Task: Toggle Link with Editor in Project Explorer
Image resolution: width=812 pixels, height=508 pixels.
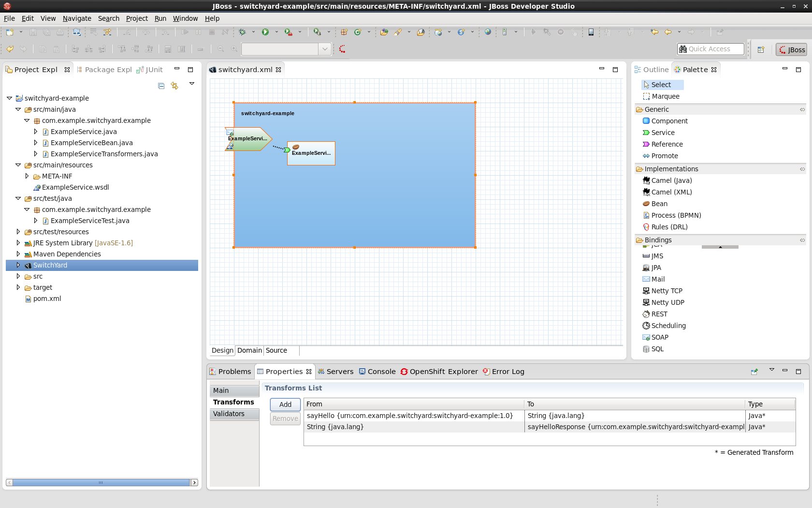Action: click(175, 86)
